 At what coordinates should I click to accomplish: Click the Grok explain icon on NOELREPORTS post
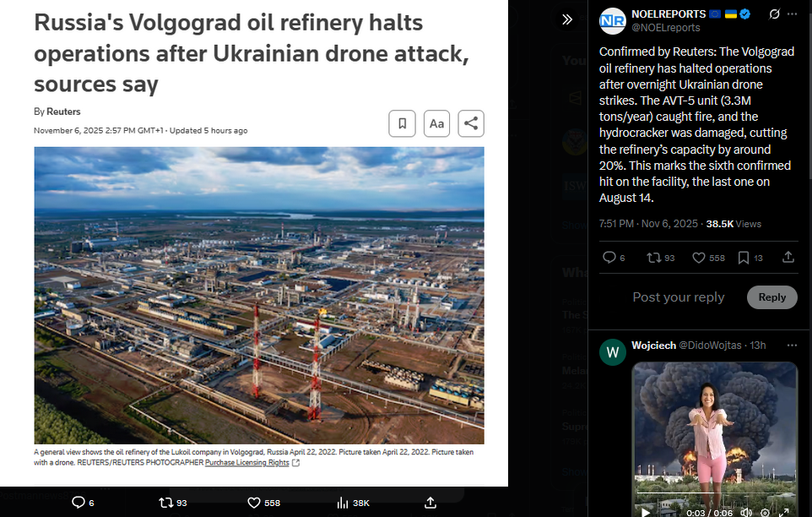click(774, 14)
